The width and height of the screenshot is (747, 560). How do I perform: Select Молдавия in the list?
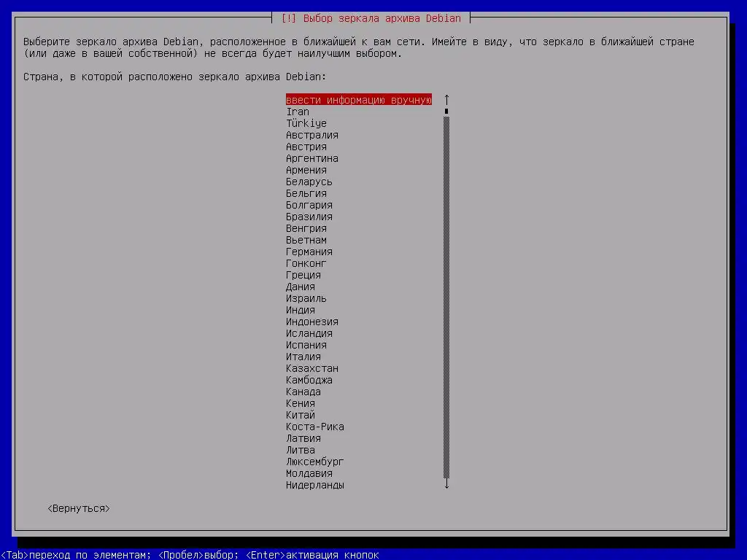click(x=309, y=473)
